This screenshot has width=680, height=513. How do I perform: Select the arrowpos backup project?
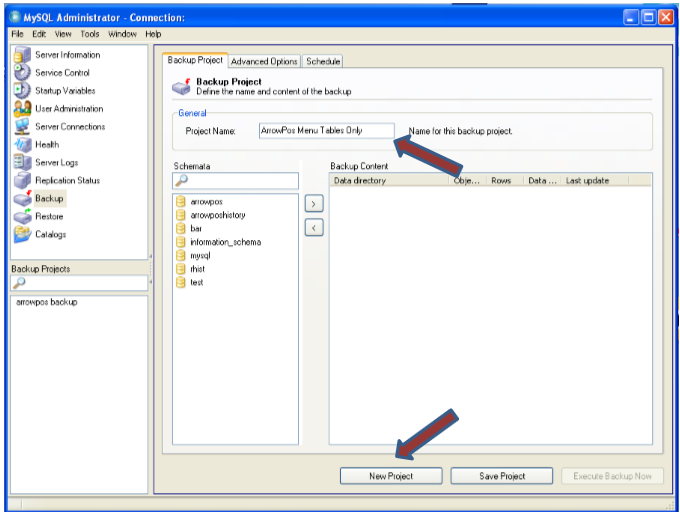click(47, 302)
